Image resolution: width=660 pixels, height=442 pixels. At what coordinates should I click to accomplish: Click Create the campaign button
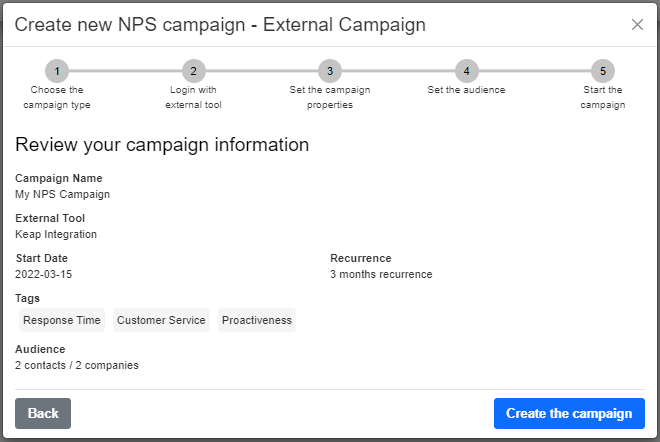click(569, 413)
